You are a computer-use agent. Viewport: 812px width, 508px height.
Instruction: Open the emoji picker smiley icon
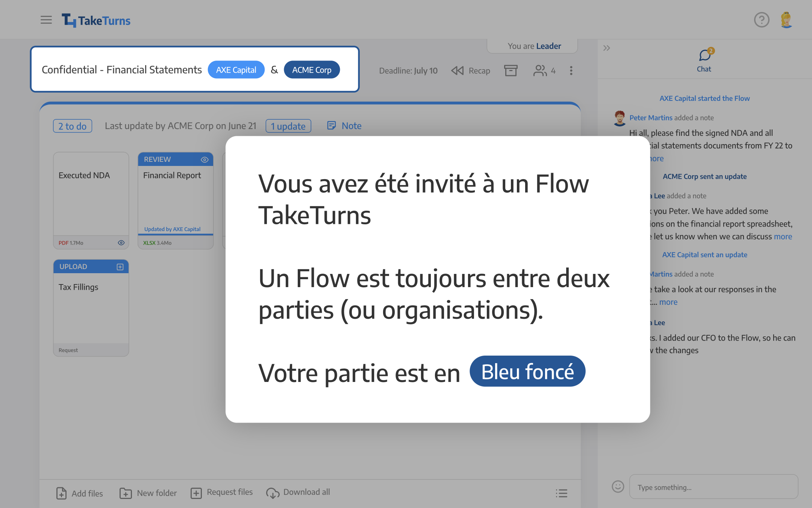[x=618, y=487]
